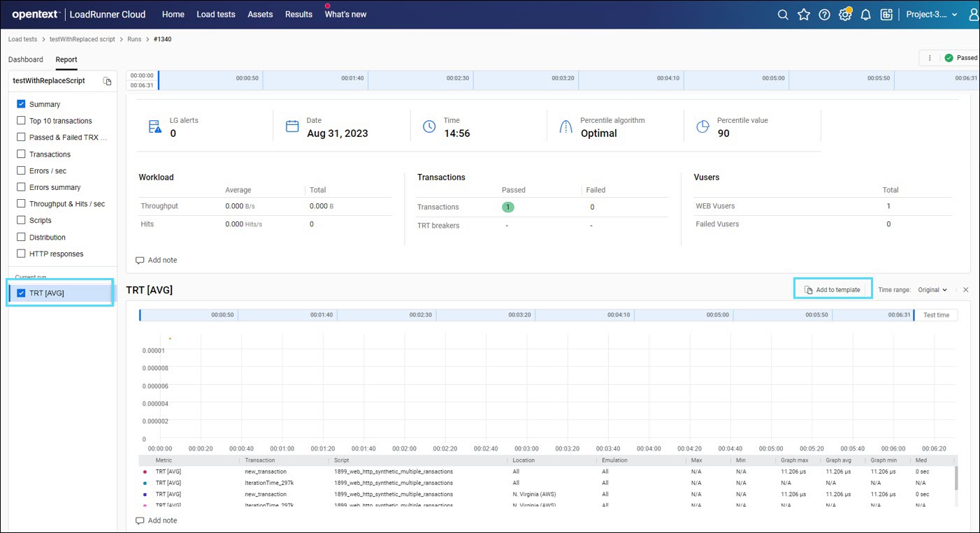Close the TRT [AVG] section with X
The height and width of the screenshot is (533, 980).
point(965,290)
